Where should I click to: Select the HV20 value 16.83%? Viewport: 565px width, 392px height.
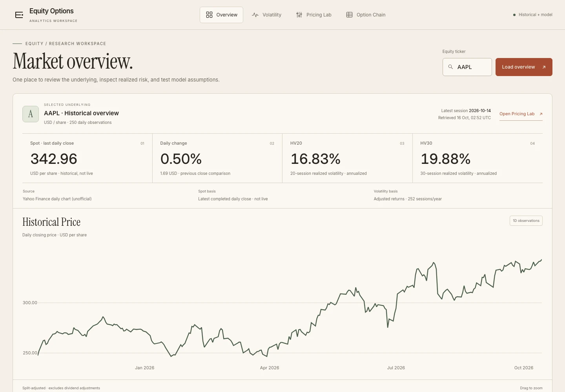pos(315,159)
